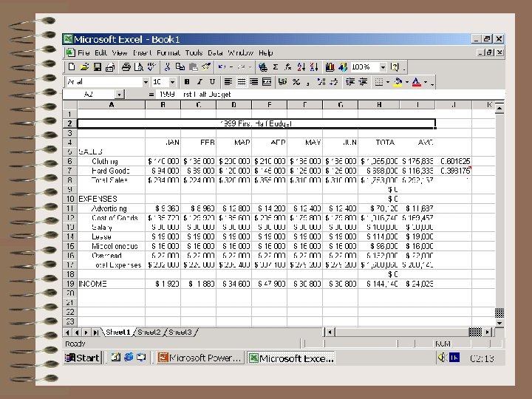The width and height of the screenshot is (532, 399).
Task: Click the Save icon
Action: (x=98, y=66)
